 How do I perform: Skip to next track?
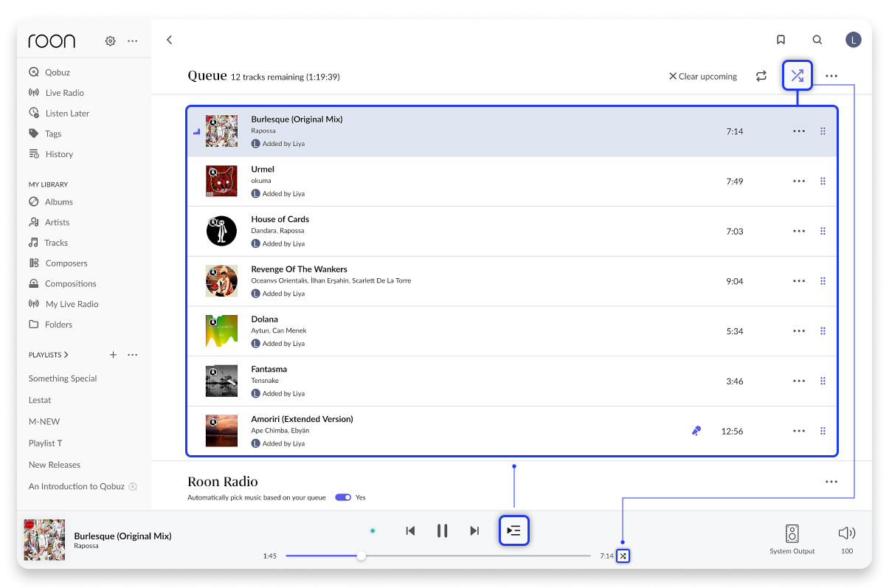[474, 530]
